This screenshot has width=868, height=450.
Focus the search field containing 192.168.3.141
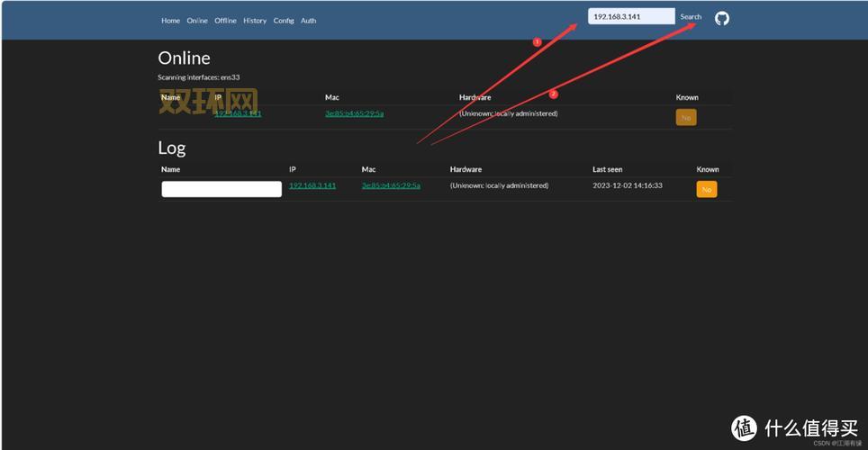click(630, 16)
